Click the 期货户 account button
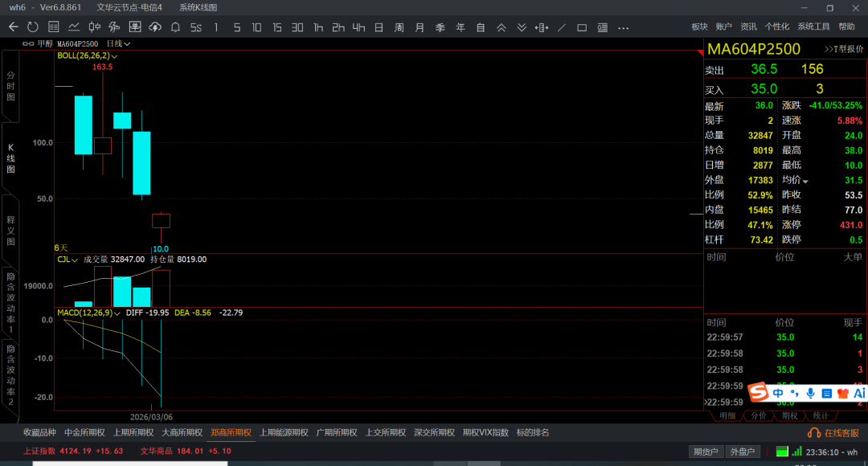868x466 pixels. [x=706, y=452]
